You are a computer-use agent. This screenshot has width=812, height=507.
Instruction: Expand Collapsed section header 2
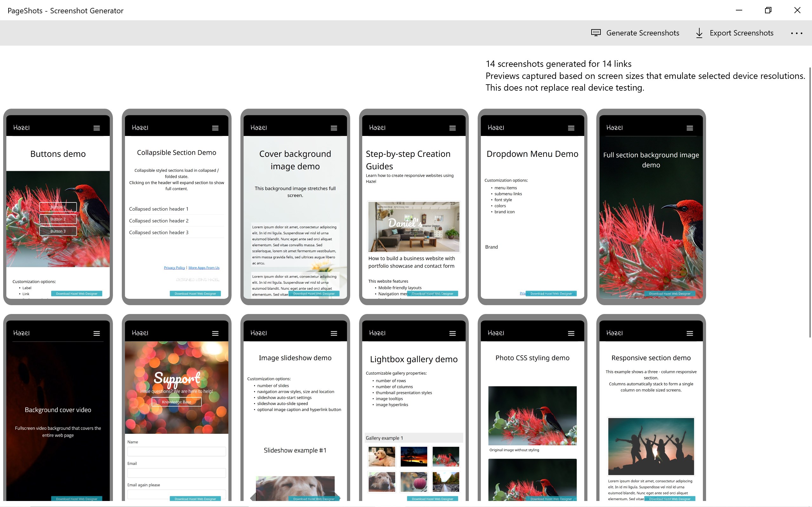158,220
